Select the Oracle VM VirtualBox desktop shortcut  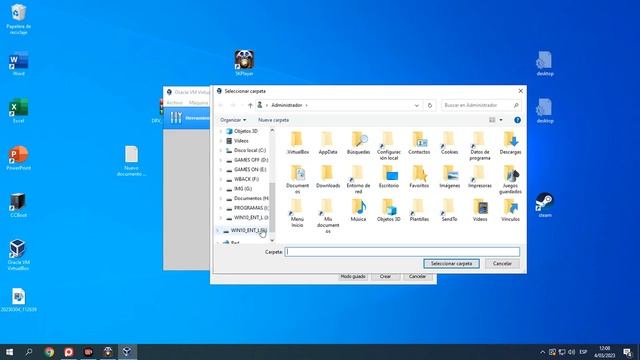point(18,255)
